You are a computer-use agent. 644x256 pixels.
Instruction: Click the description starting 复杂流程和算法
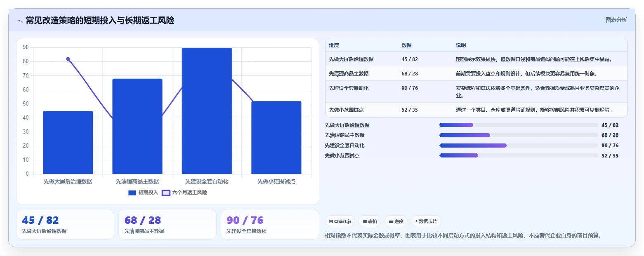[x=538, y=92]
